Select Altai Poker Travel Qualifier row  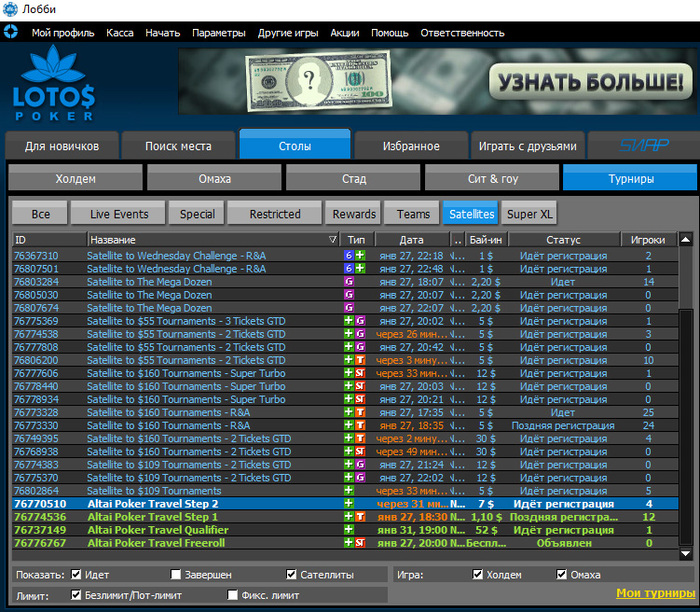(345, 530)
